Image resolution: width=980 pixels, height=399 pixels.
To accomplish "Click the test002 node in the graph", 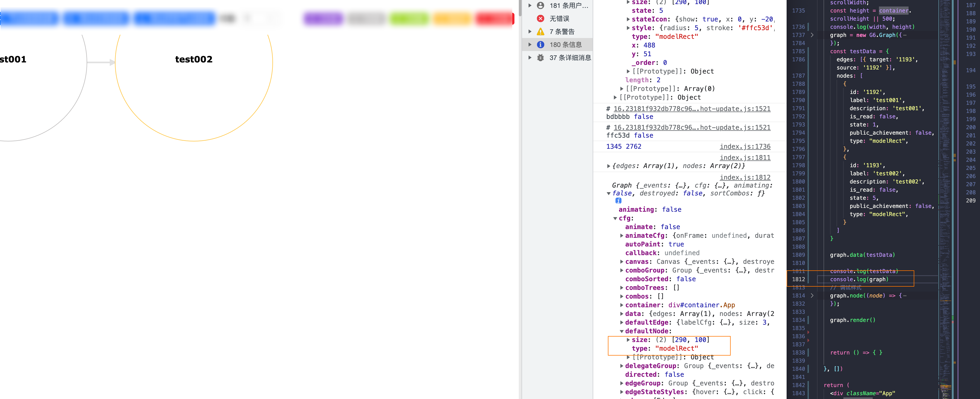I will point(194,59).
